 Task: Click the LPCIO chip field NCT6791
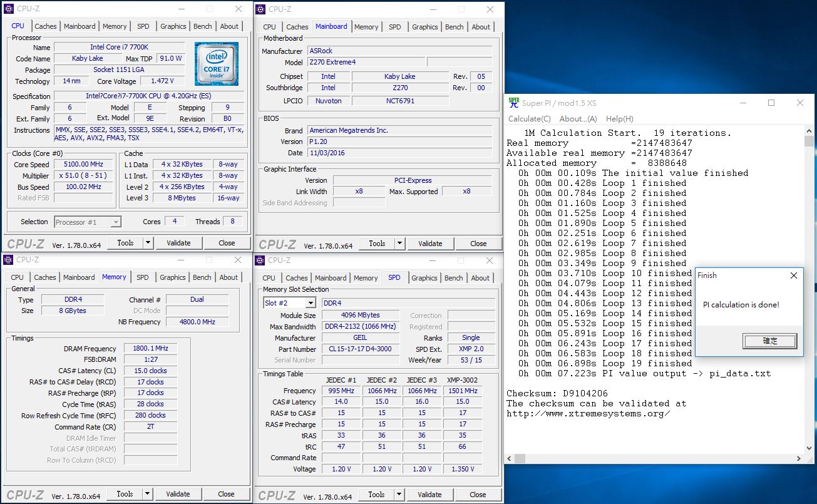(400, 101)
